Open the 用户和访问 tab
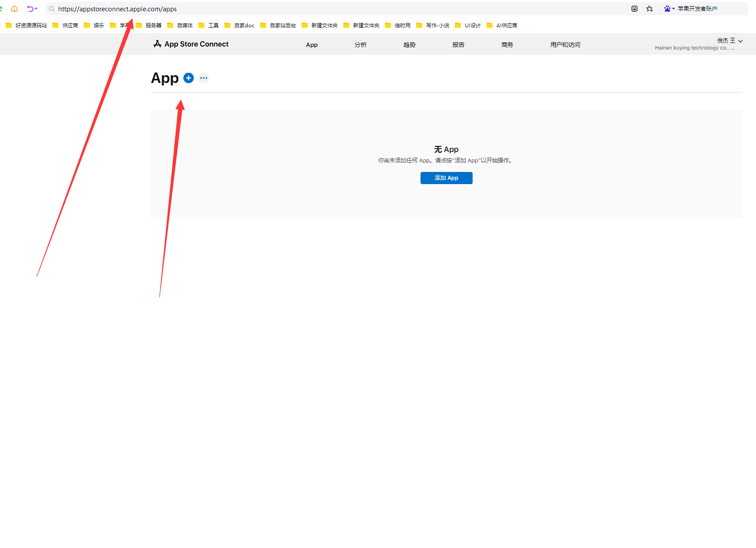This screenshot has width=756, height=548. coord(565,45)
